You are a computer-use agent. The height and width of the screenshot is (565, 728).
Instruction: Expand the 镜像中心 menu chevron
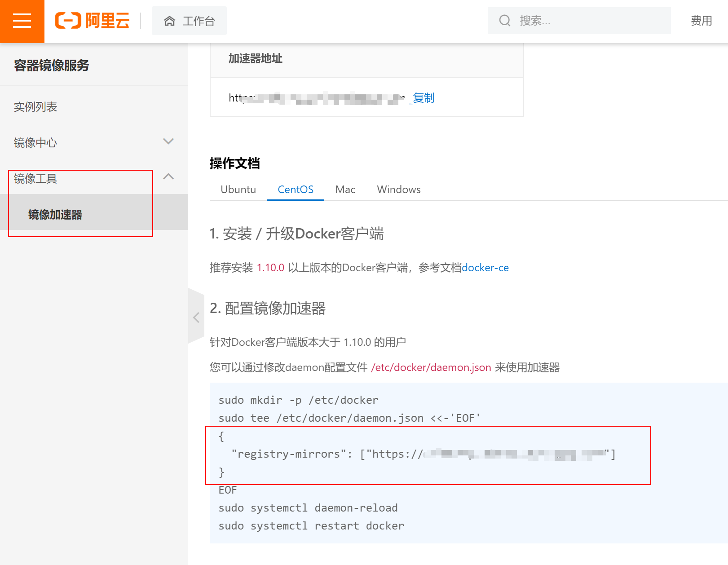(168, 141)
